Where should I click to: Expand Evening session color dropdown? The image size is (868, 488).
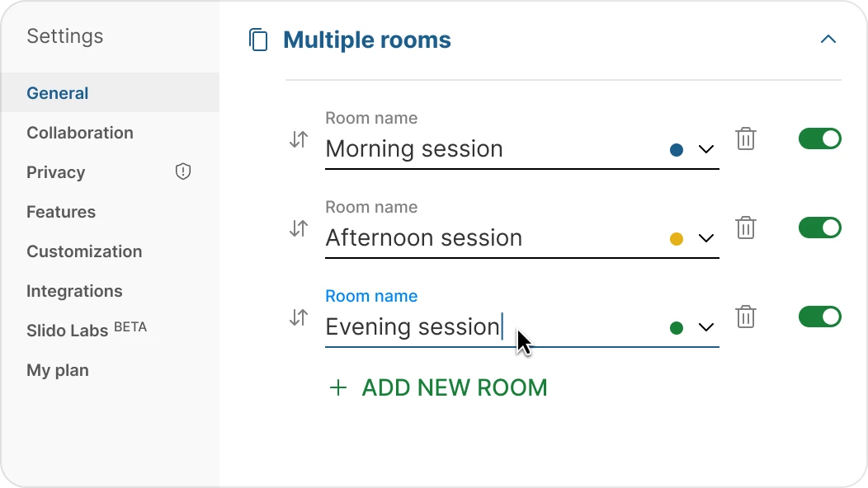[705, 328]
